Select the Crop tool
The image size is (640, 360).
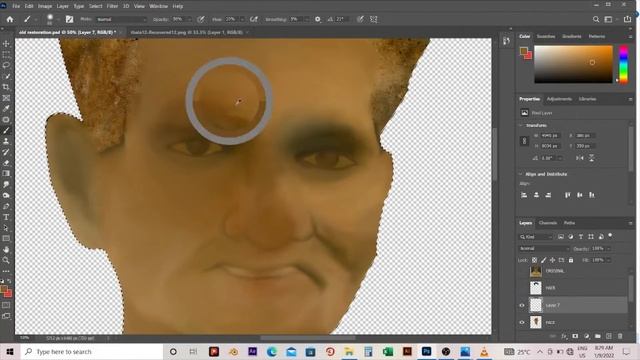point(6,87)
